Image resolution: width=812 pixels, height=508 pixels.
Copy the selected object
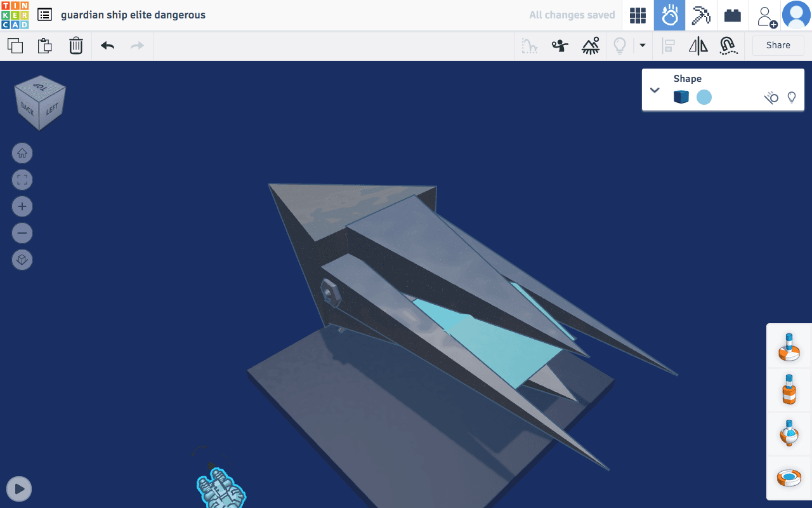point(15,46)
